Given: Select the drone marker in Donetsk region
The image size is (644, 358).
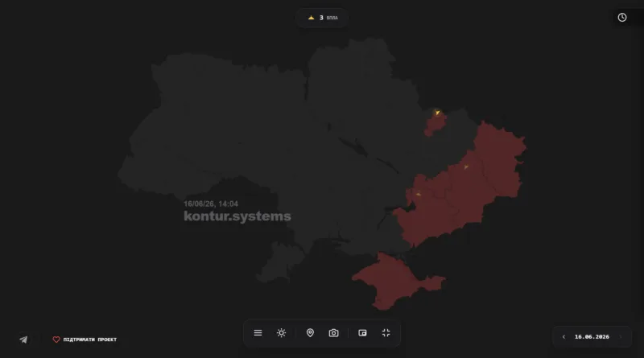Looking at the screenshot, I should click(x=466, y=167).
